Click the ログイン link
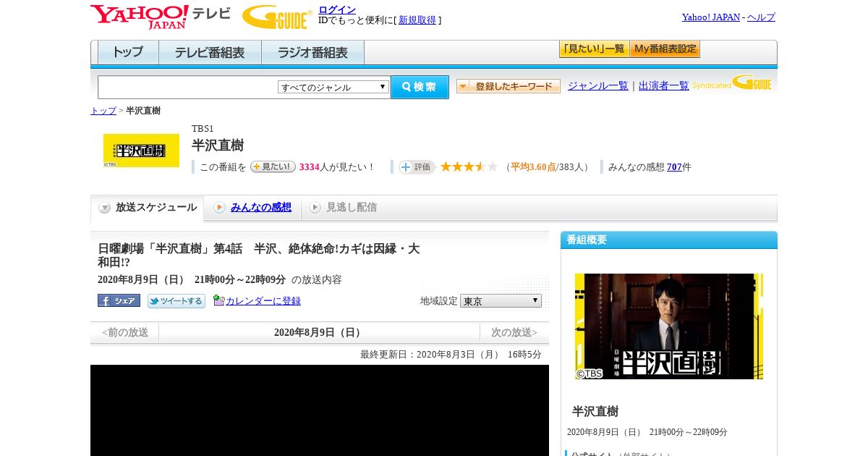Viewport: 868px width, 456px height. tap(337, 9)
